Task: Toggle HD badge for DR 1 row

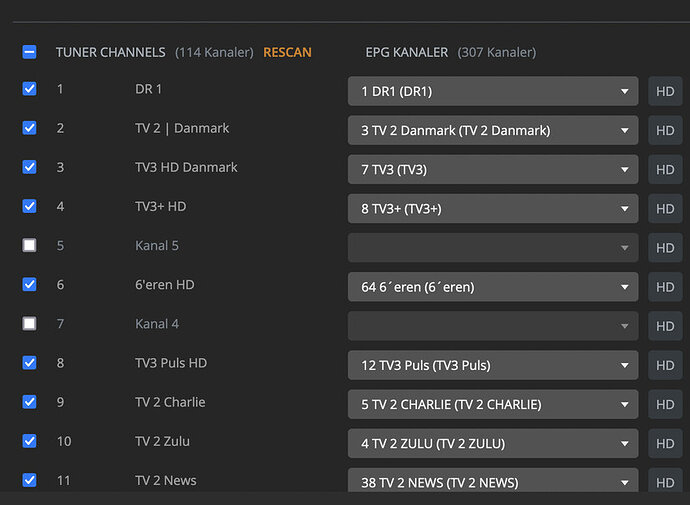Action: click(x=665, y=92)
